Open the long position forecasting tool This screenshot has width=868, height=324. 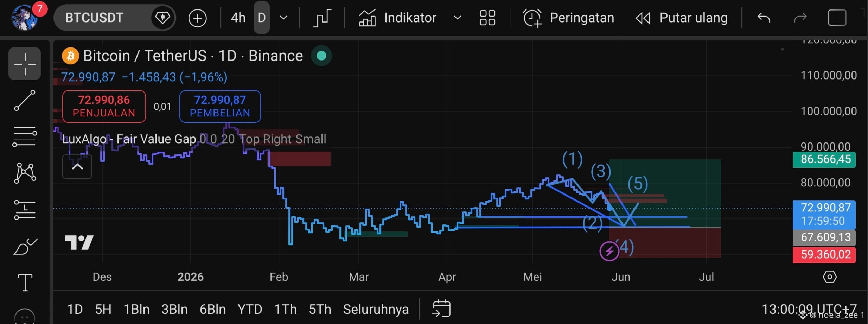pyautogui.click(x=25, y=210)
